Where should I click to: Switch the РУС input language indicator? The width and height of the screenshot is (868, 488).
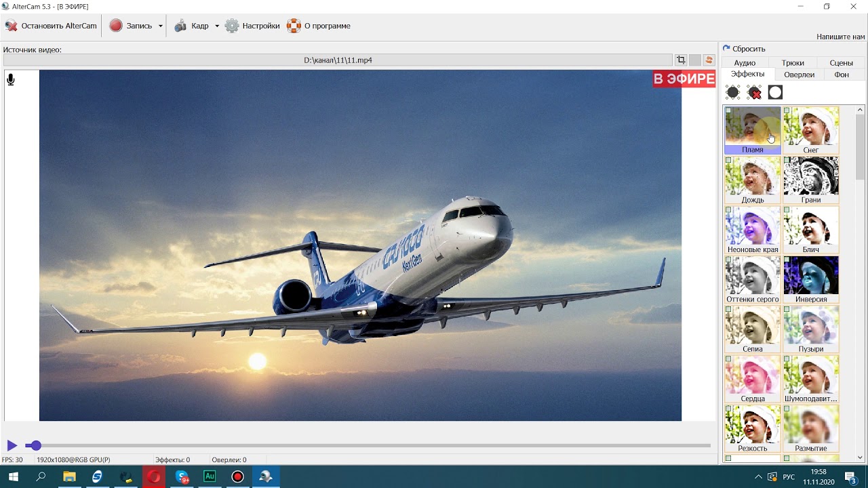(x=789, y=477)
